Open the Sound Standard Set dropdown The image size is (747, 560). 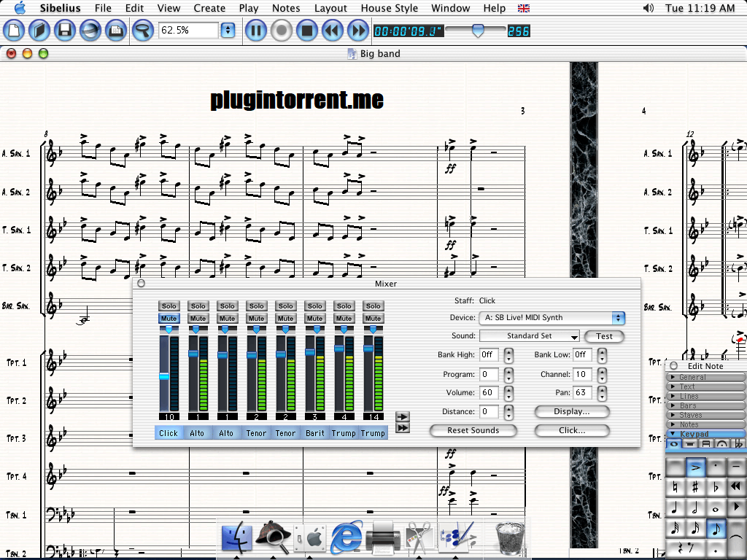click(530, 336)
